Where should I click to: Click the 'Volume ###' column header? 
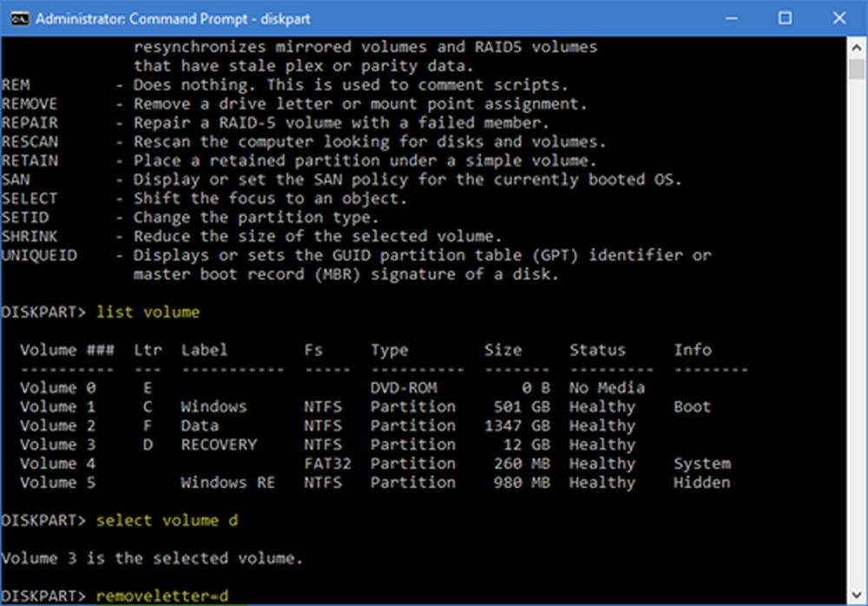[68, 350]
